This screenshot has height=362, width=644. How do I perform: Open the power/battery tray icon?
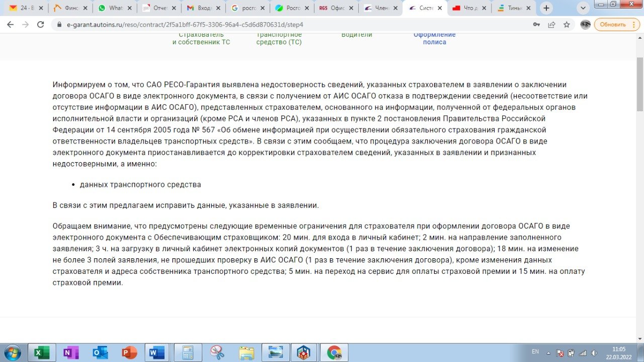click(572, 353)
